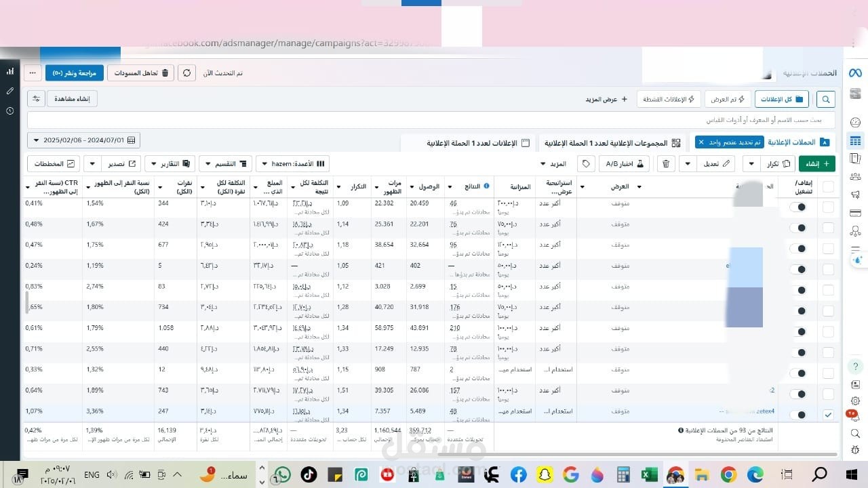Open the help question mark icon

tap(855, 366)
